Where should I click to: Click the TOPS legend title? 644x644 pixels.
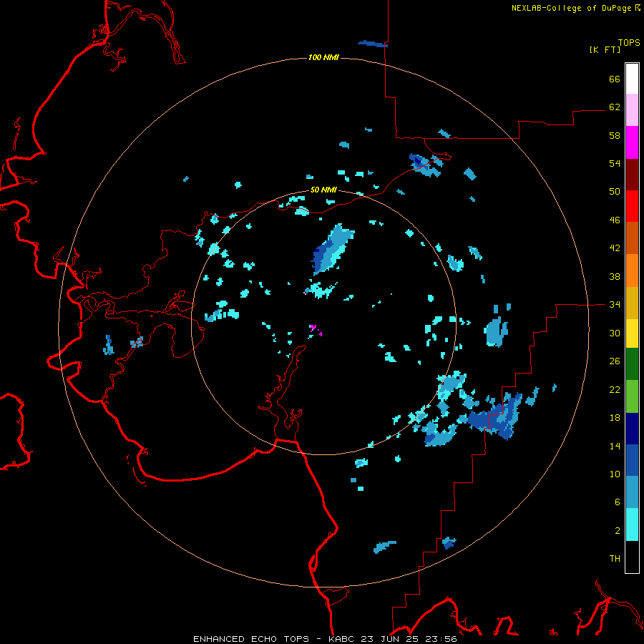coord(629,42)
